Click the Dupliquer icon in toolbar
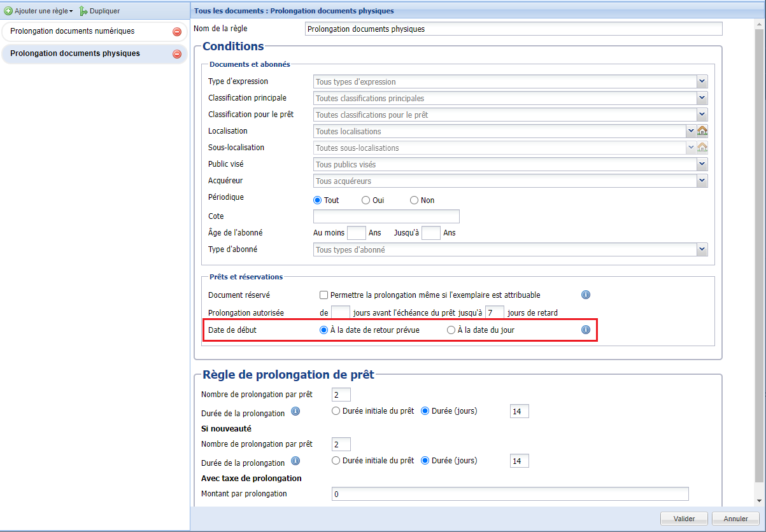 pyautogui.click(x=83, y=11)
